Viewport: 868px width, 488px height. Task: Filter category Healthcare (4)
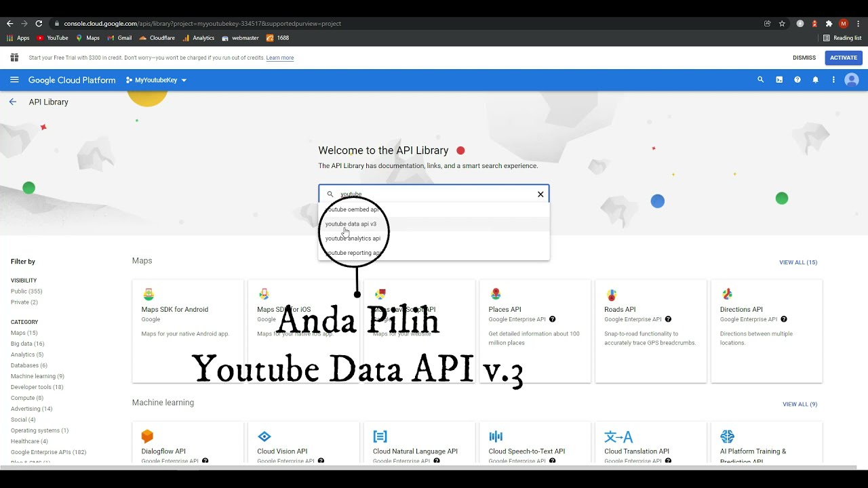[29, 441]
